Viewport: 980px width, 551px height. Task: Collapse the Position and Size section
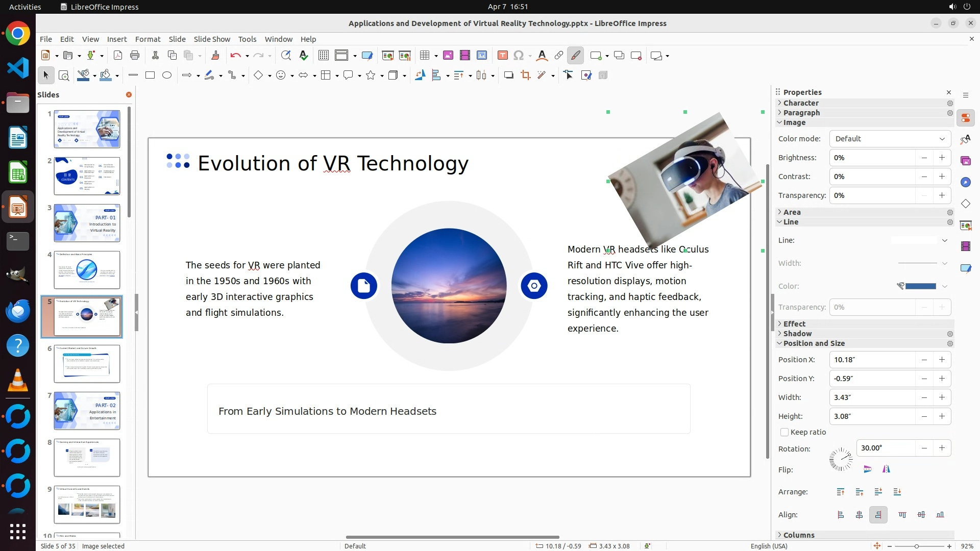coord(814,343)
